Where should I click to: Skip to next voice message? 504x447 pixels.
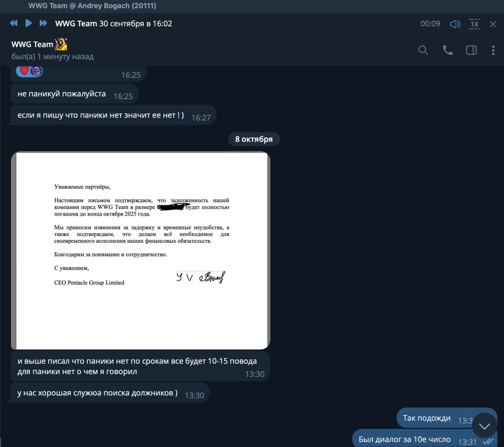43,23
